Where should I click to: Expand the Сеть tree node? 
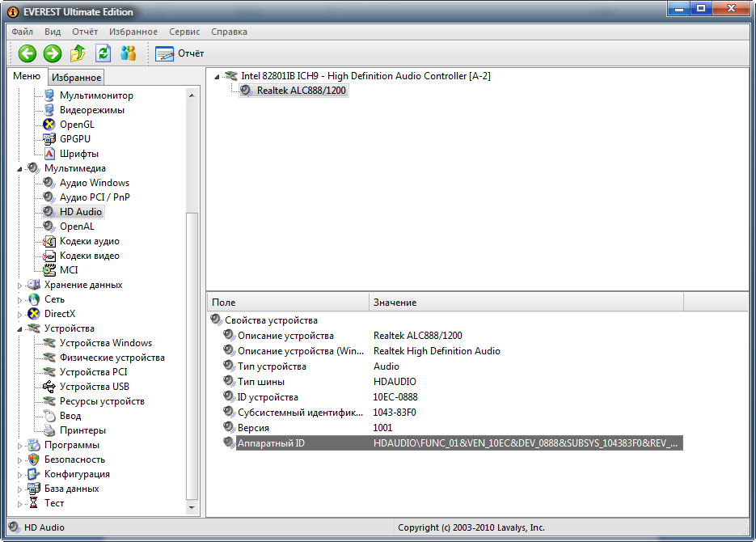pyautogui.click(x=19, y=300)
